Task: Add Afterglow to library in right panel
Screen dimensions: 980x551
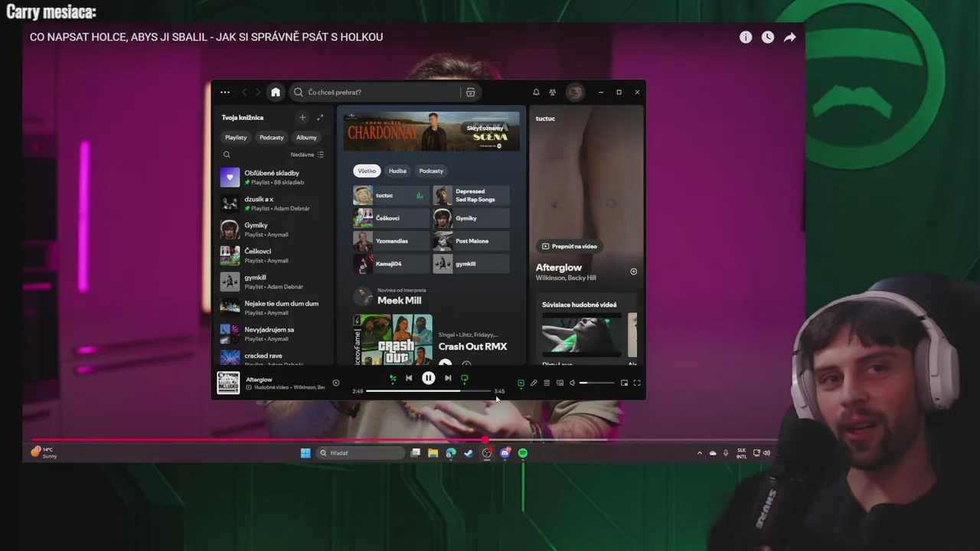Action: click(633, 272)
